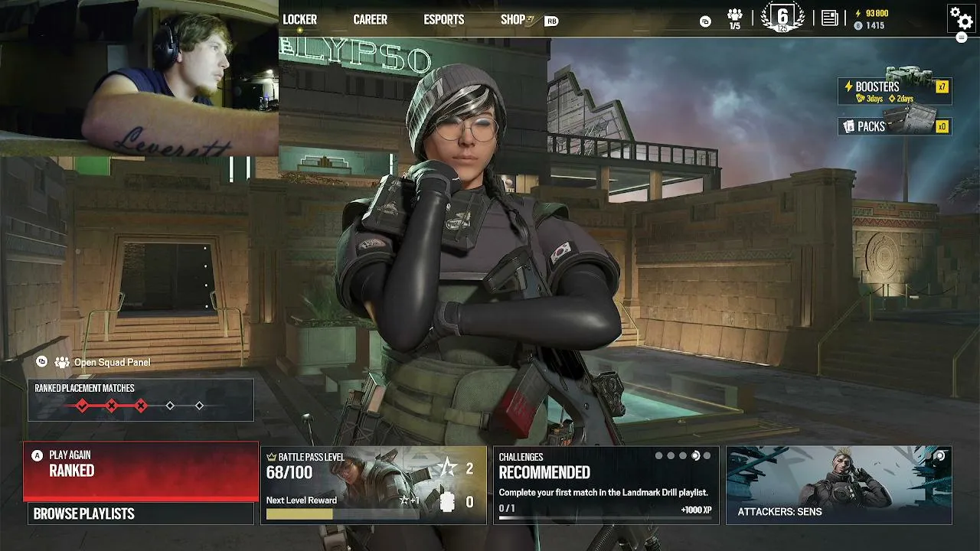Open the news feed icon

(x=829, y=18)
